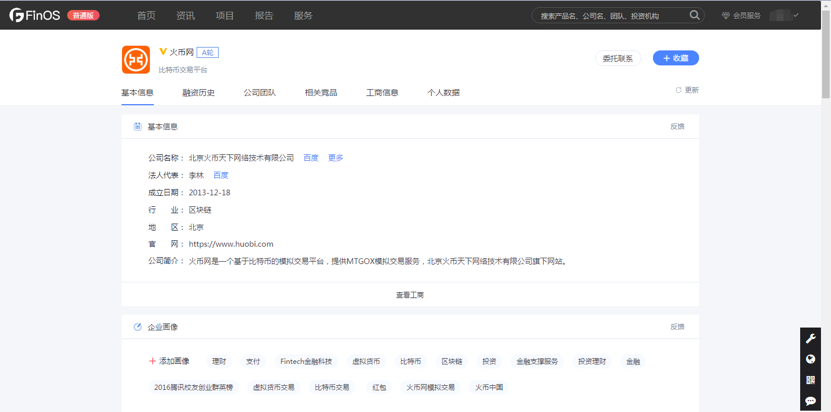Click the yellow V verified badge

pos(163,51)
